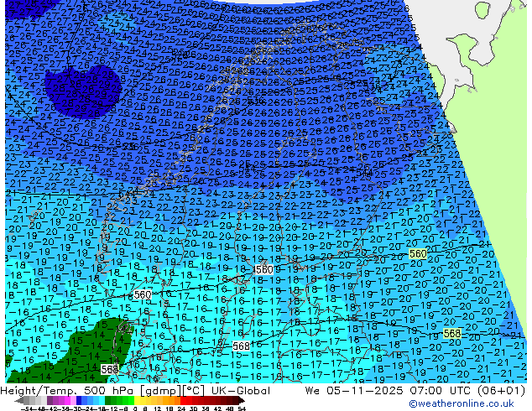Click the 'Height/Temp. 500 hPa [gdmp][°C]' title
Screen dimensions: 532x411
click(x=102, y=391)
